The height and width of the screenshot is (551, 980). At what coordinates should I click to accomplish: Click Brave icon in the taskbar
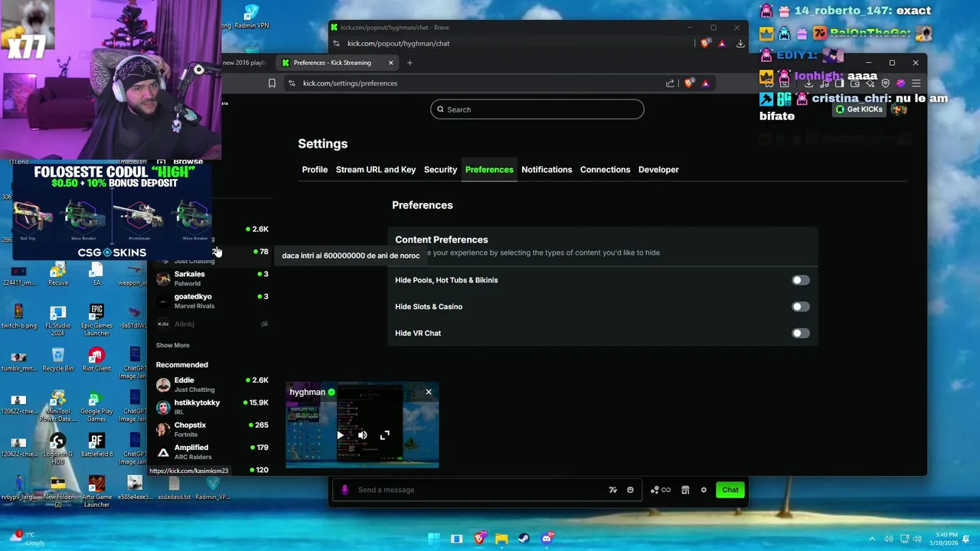coord(479,539)
